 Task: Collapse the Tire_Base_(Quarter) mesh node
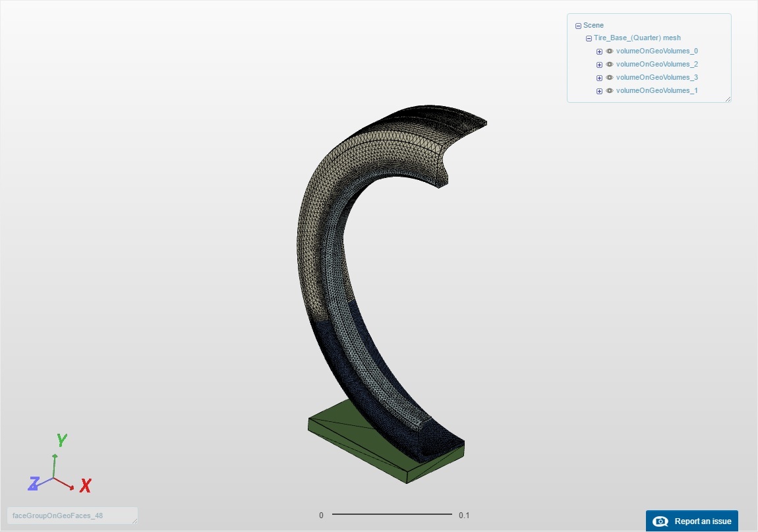point(589,38)
